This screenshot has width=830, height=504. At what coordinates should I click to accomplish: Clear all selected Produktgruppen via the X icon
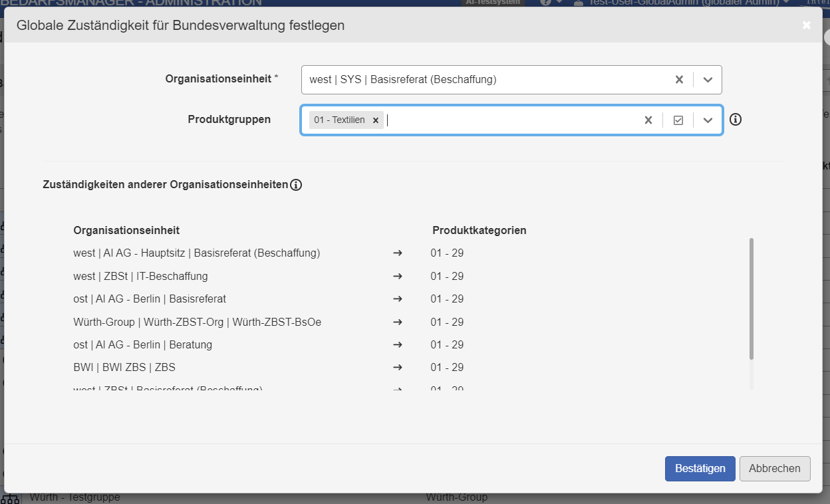pos(648,120)
